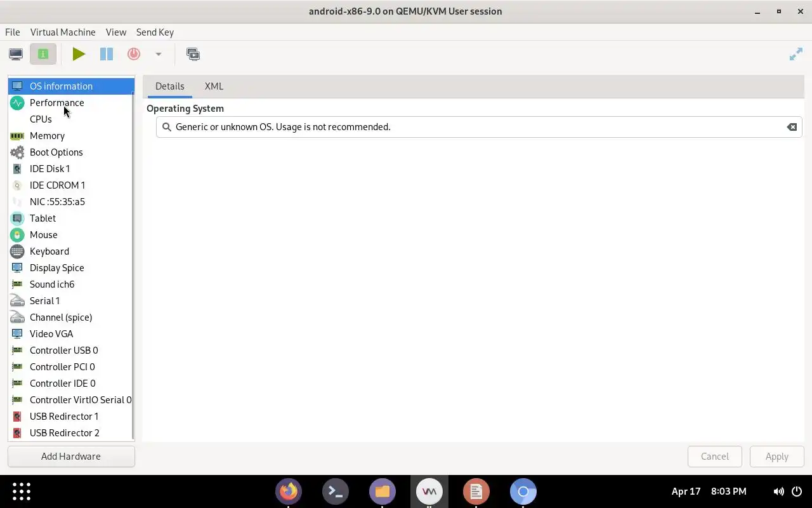Show the graphical console view icon
The height and width of the screenshot is (508, 812).
pos(16,54)
